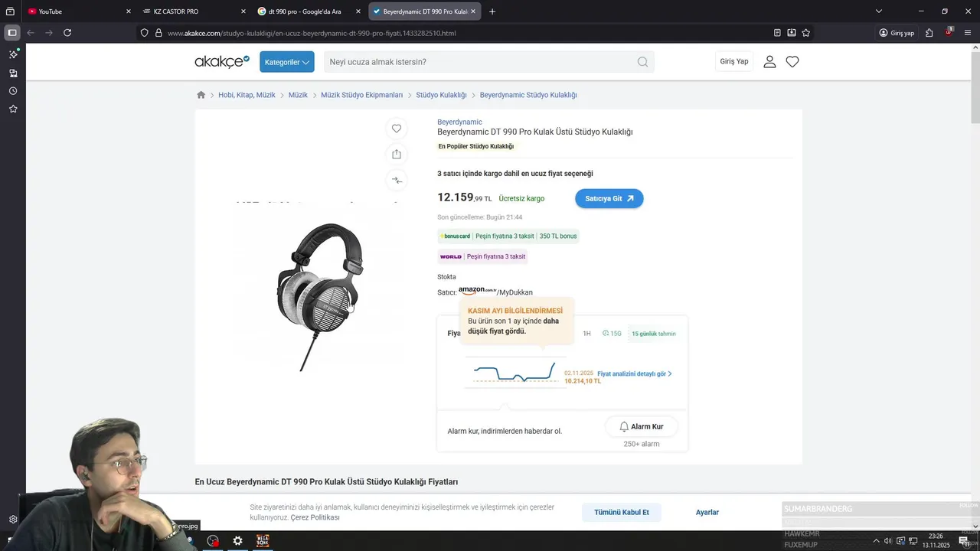Click the taskbar settings gear icon

(x=238, y=541)
